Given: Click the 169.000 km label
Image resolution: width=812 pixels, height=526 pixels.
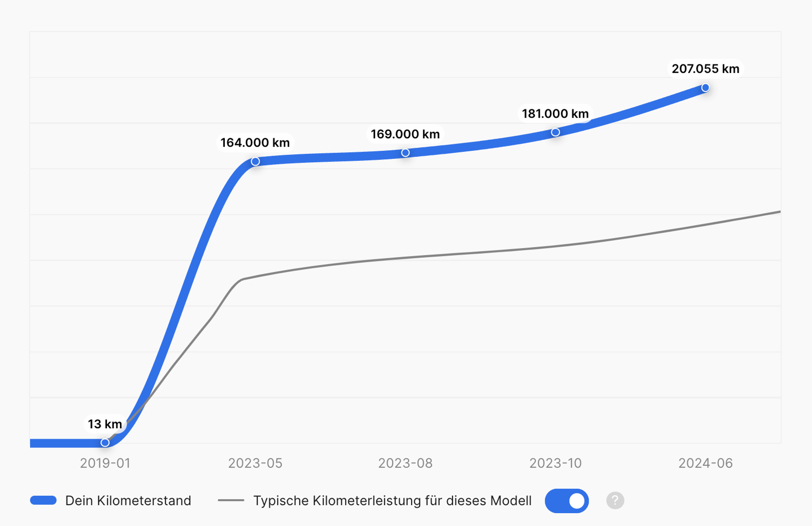Looking at the screenshot, I should 405,134.
